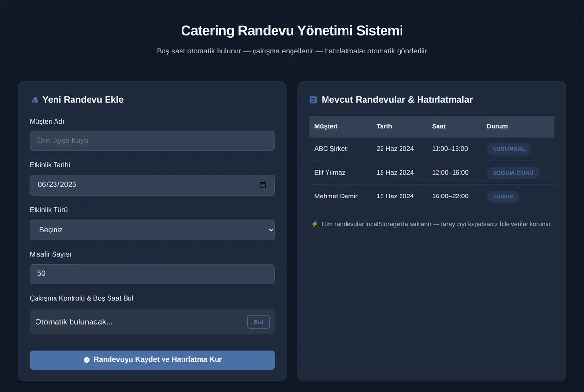Click the Misafir Sayısı field showing 50
The width and height of the screenshot is (584, 392).
click(x=152, y=274)
